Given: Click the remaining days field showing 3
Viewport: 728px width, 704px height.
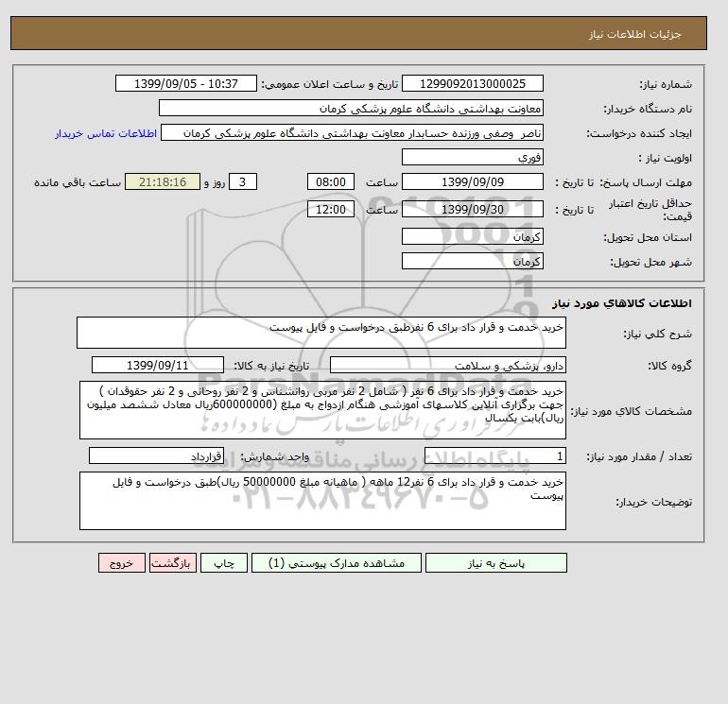Looking at the screenshot, I should pyautogui.click(x=242, y=182).
